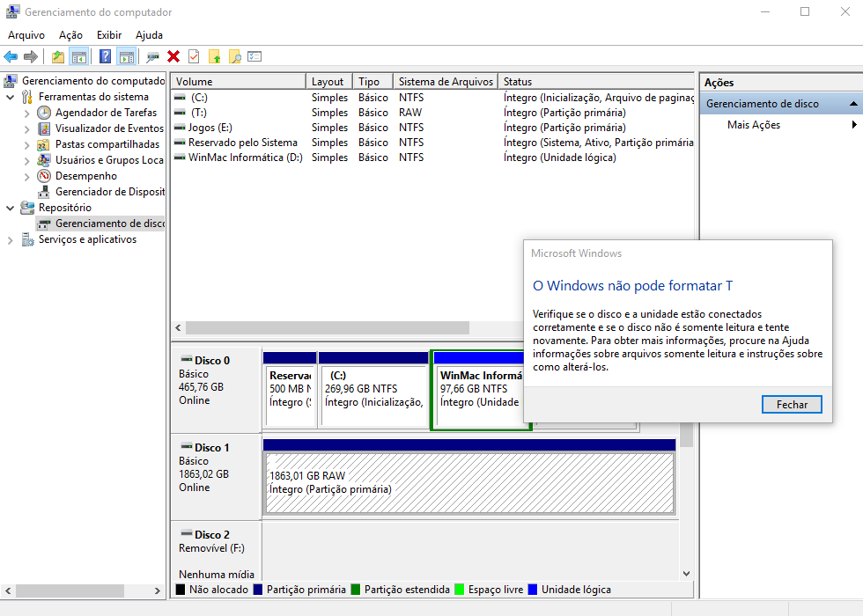Sort by the Tipo column header
This screenshot has width=863, height=616.
[372, 81]
